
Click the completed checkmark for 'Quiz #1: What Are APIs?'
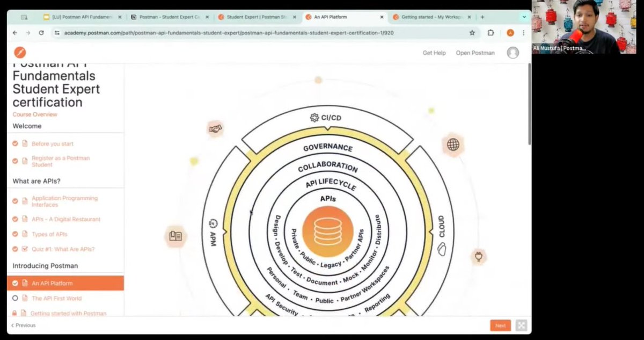[x=15, y=249]
